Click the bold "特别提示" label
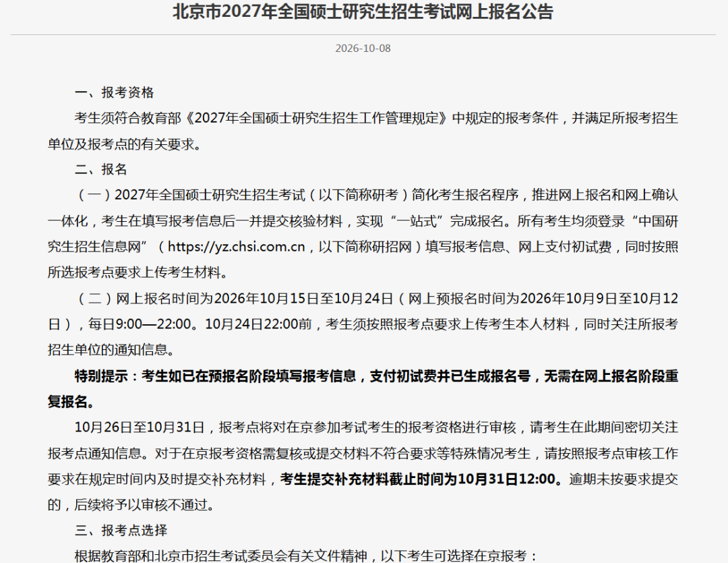Screen dimensions: 728x563 coord(101,376)
